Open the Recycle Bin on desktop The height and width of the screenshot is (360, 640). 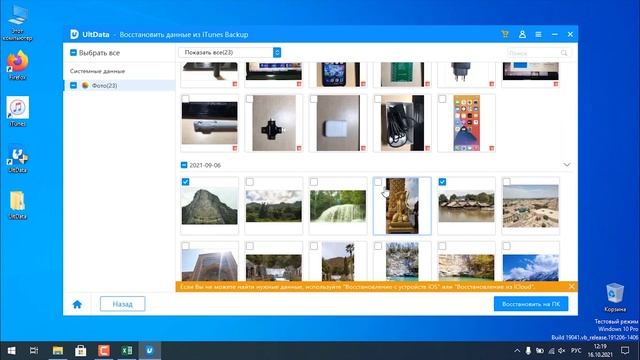615,297
